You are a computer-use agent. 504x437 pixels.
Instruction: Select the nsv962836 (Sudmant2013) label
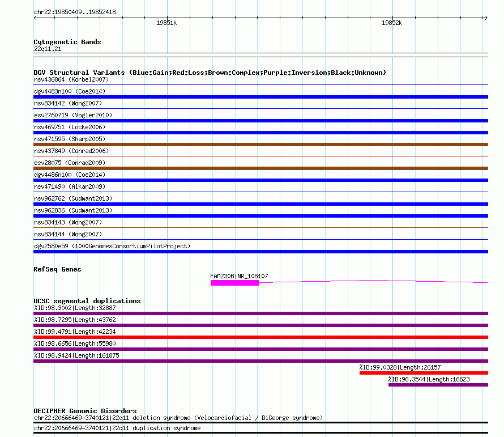click(73, 210)
